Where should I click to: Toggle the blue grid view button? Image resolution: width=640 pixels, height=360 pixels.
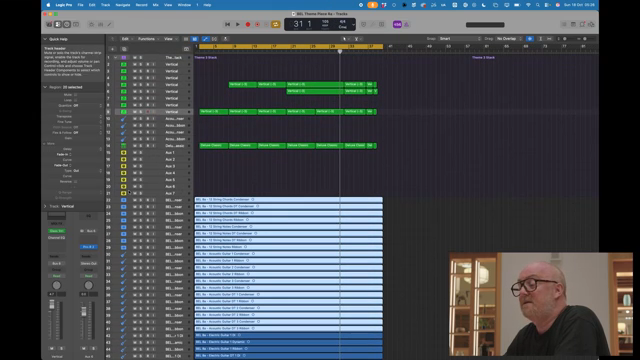tap(195, 39)
